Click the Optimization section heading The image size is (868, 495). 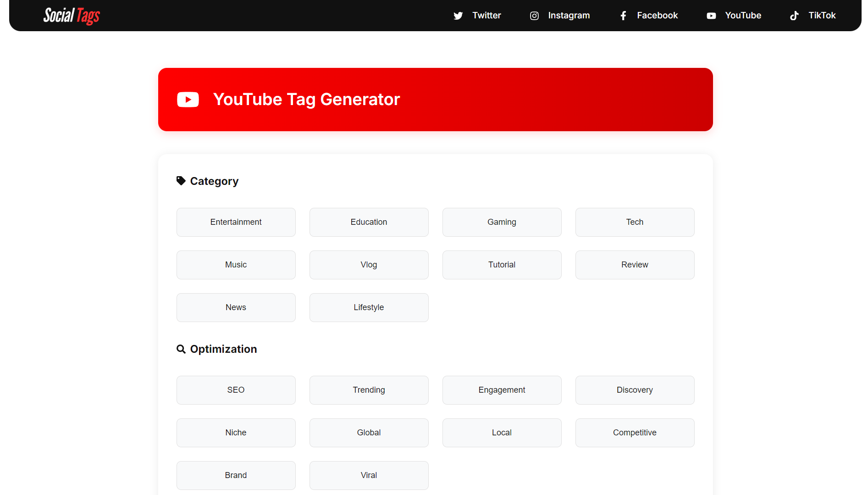(223, 349)
